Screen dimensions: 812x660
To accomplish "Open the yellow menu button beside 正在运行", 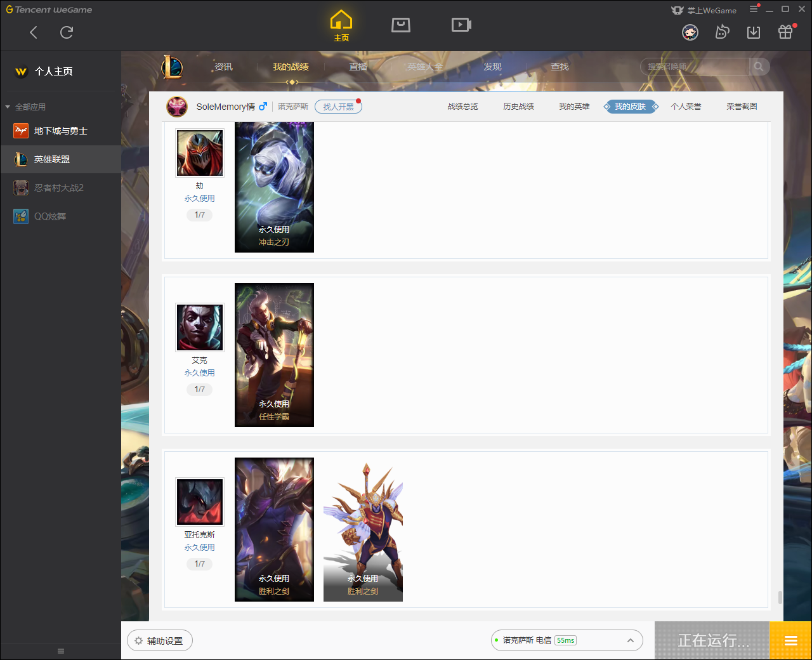I will point(790,640).
